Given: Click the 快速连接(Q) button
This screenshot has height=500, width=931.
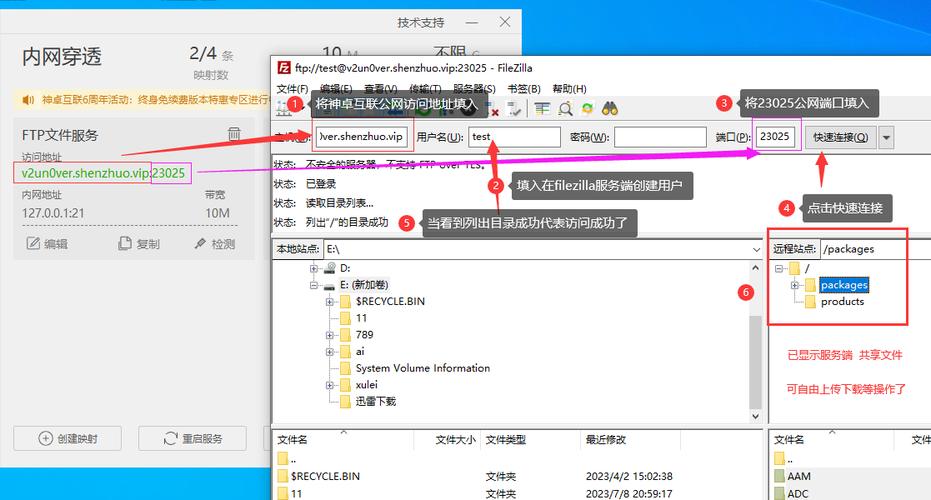Looking at the screenshot, I should [x=840, y=138].
